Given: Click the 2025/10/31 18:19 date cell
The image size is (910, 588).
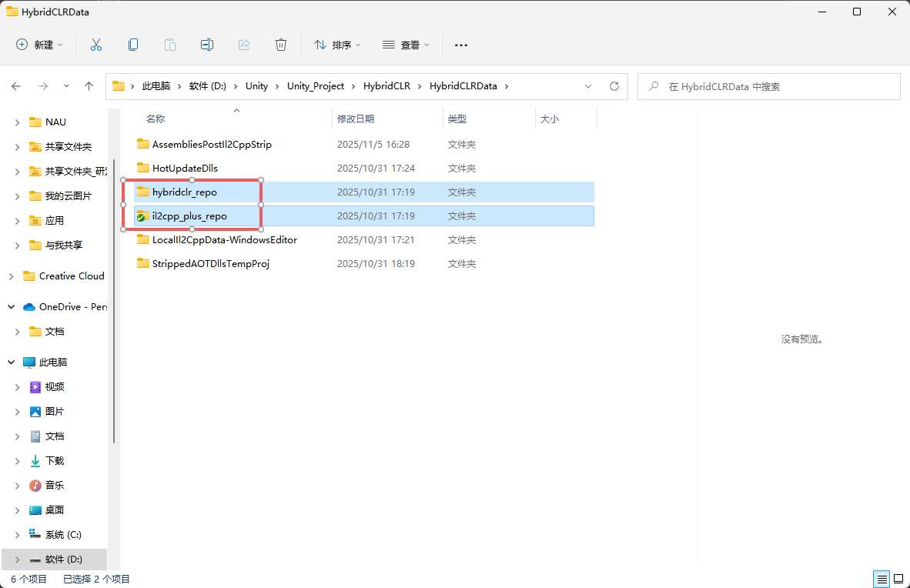Looking at the screenshot, I should (x=376, y=263).
